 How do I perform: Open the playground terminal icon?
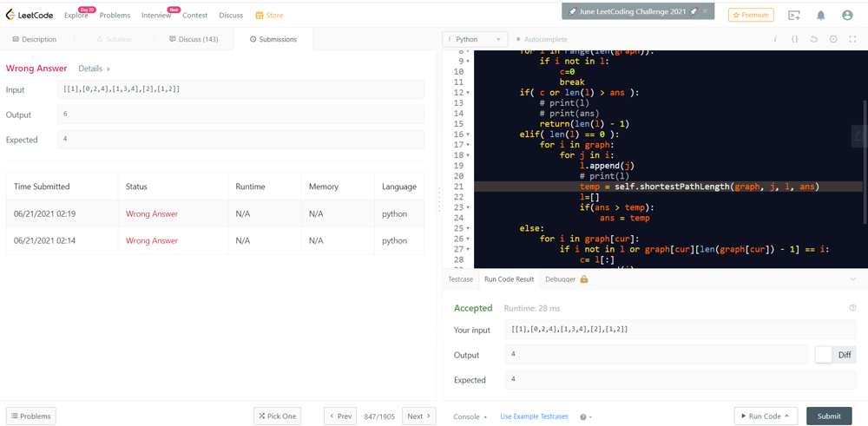[x=794, y=16]
